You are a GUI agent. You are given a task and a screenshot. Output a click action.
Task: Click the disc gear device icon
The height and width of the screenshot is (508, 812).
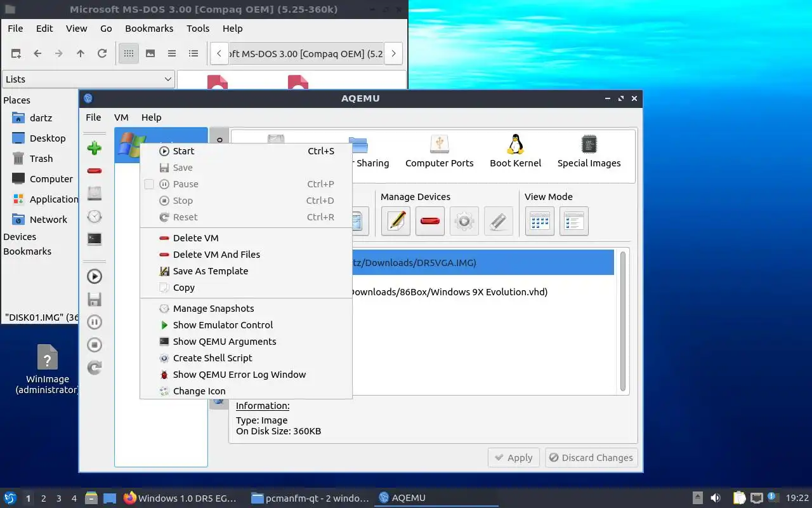(x=464, y=221)
